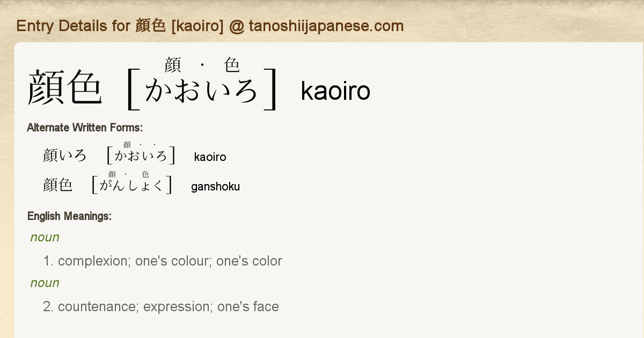Click the small 色 ruby above large いろ
This screenshot has height=338, width=644.
point(232,65)
